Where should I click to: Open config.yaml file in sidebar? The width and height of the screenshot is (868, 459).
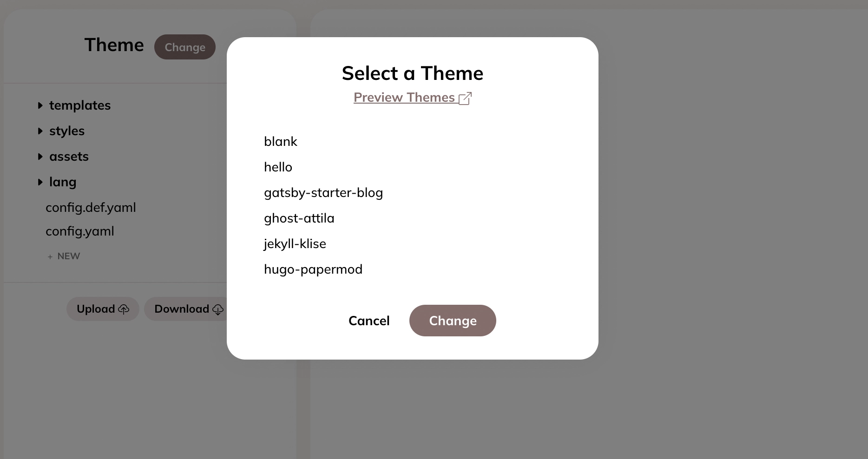pyautogui.click(x=80, y=231)
